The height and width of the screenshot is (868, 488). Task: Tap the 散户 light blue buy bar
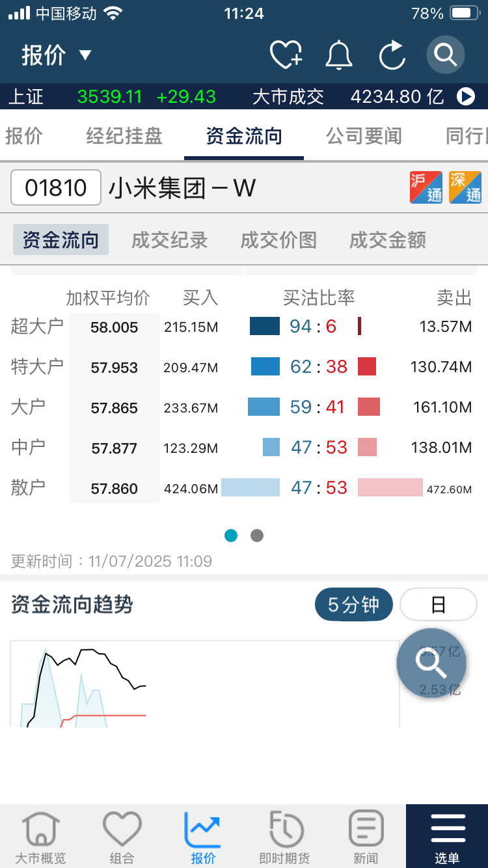point(251,487)
